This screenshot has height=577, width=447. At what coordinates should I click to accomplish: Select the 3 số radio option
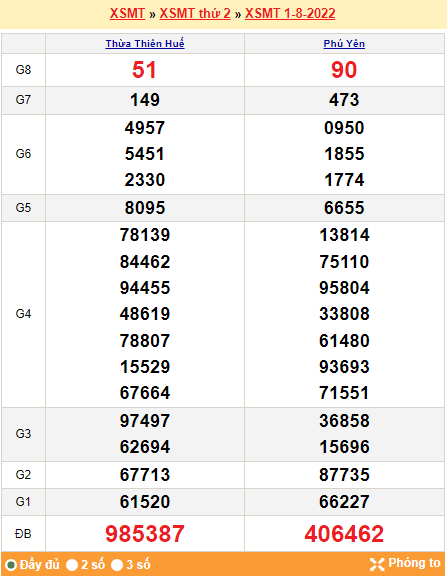[117, 564]
